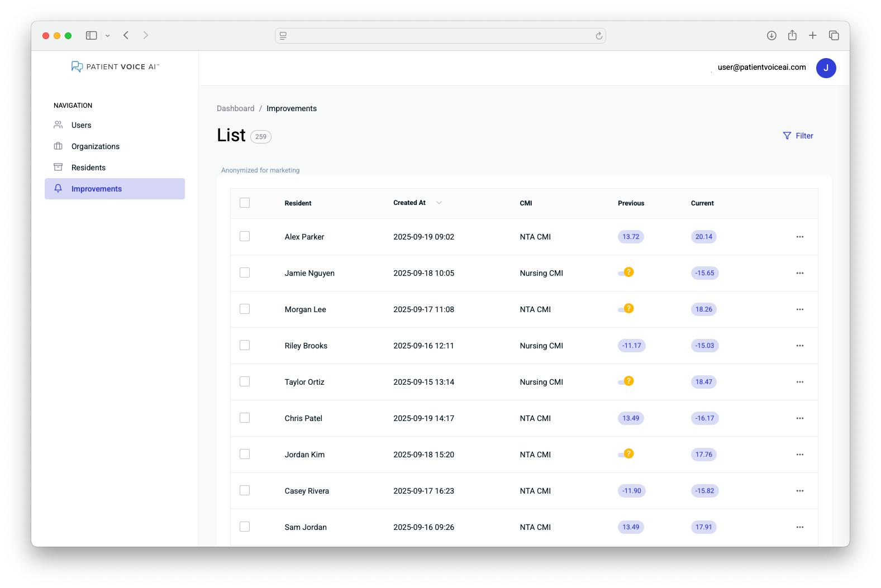
Task: Select the Morgan Lee row checkbox
Action: (x=245, y=309)
